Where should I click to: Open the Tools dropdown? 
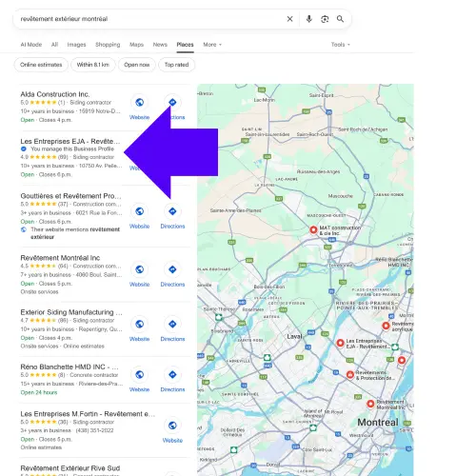(341, 45)
